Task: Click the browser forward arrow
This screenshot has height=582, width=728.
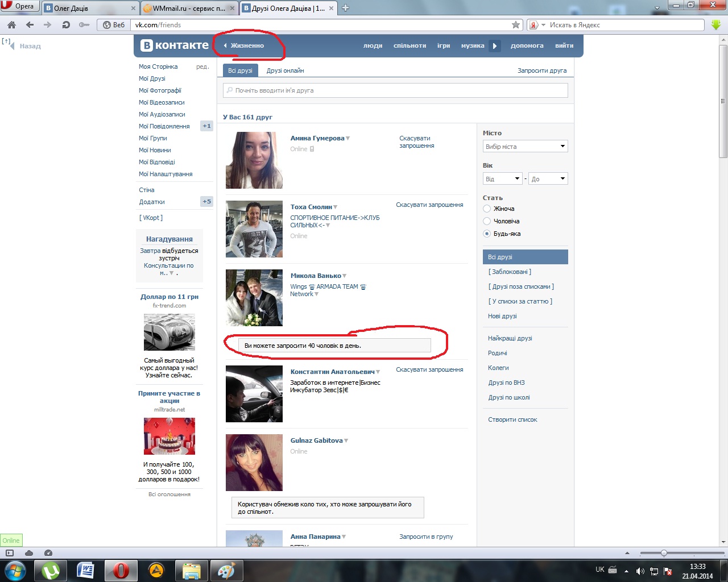Action: coord(47,25)
